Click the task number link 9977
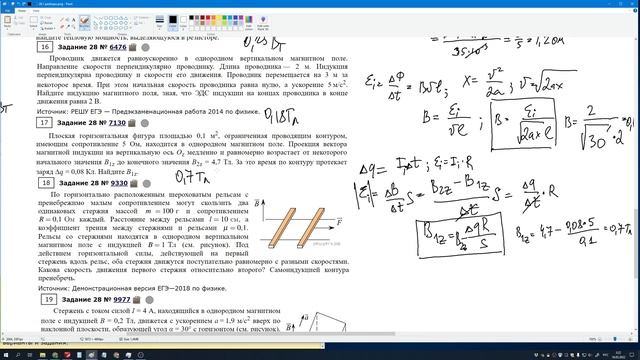This screenshot has width=640, height=360. coord(122,299)
